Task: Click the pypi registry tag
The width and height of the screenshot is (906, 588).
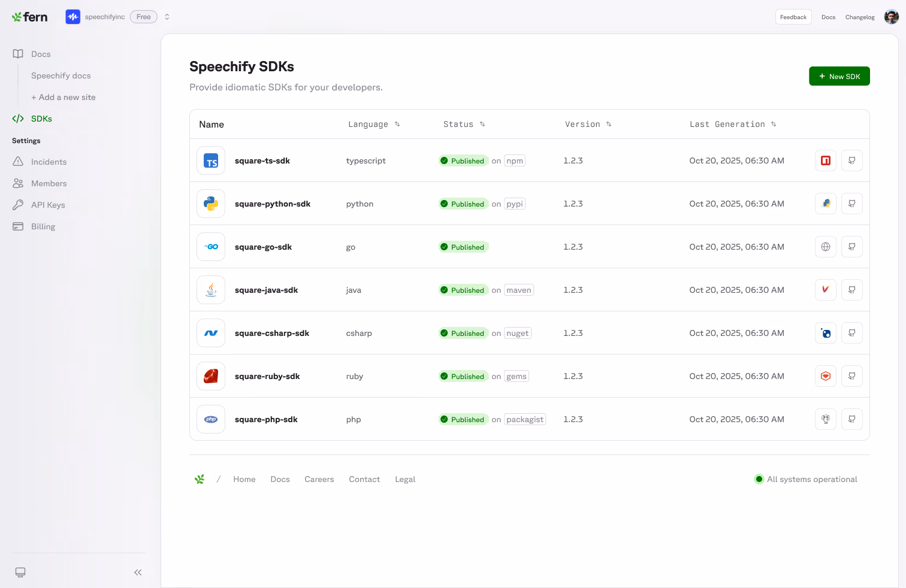Action: click(515, 204)
